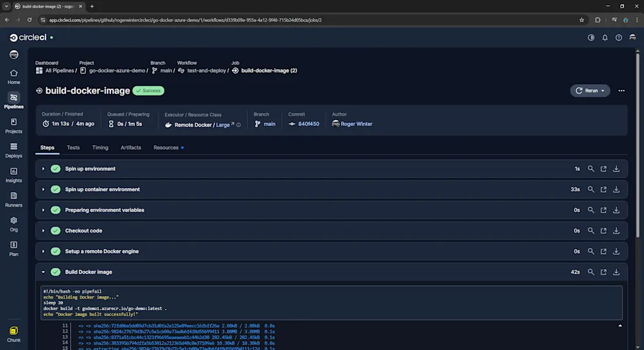This screenshot has width=644, height=350.
Task: Open Plan in the sidebar
Action: (13, 249)
